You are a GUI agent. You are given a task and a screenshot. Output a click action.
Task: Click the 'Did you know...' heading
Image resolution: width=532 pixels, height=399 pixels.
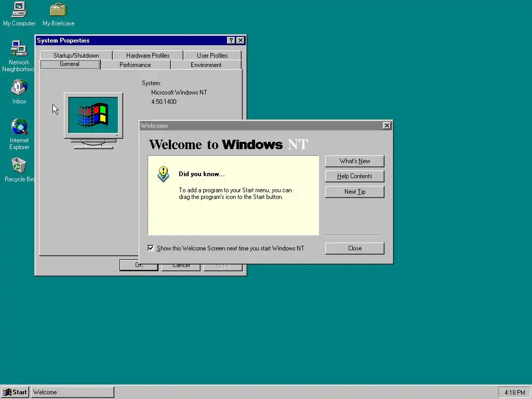(x=202, y=174)
